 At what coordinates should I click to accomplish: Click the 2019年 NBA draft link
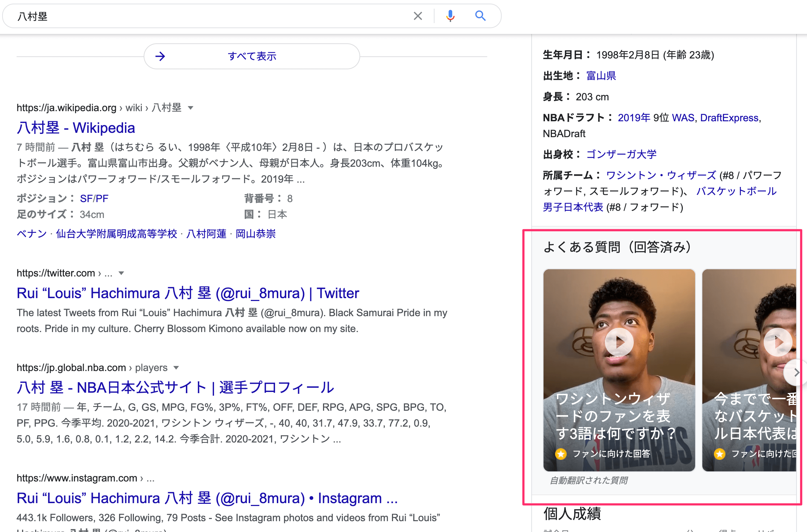634,118
